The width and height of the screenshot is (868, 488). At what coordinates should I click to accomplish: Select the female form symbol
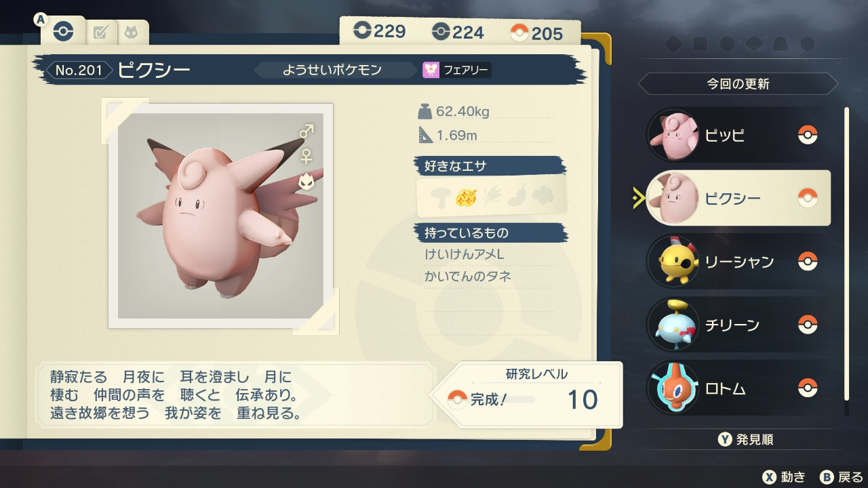(x=307, y=156)
